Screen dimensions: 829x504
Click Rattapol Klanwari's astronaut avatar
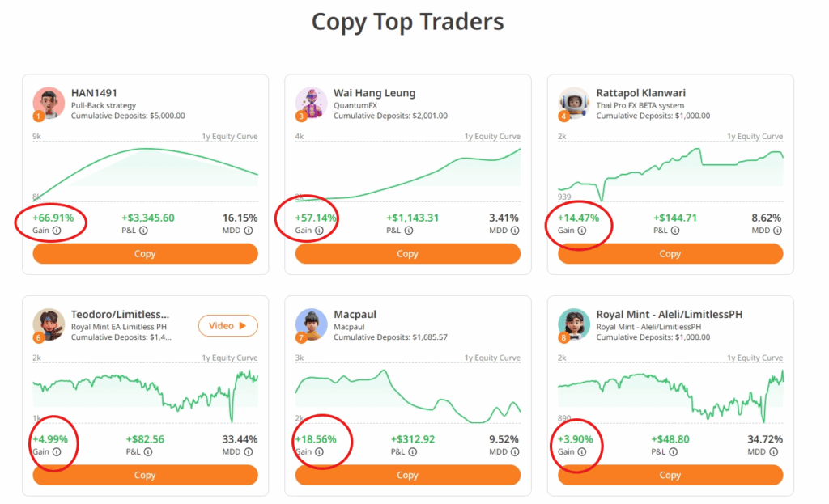tap(574, 104)
